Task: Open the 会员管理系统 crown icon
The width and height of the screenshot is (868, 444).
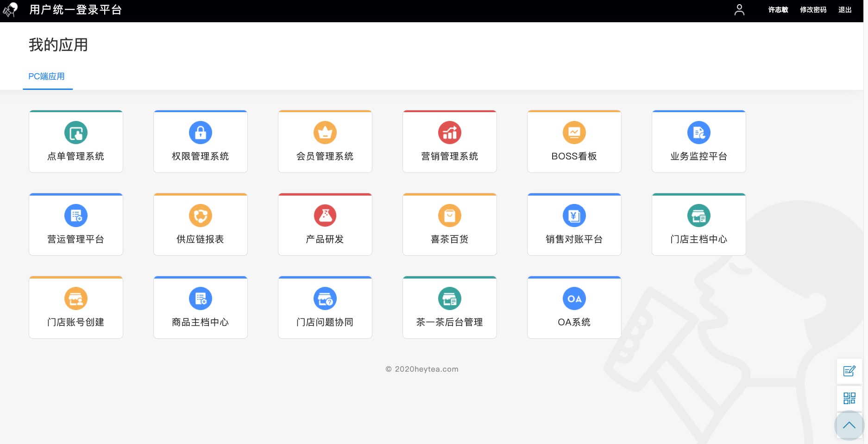Action: [325, 133]
